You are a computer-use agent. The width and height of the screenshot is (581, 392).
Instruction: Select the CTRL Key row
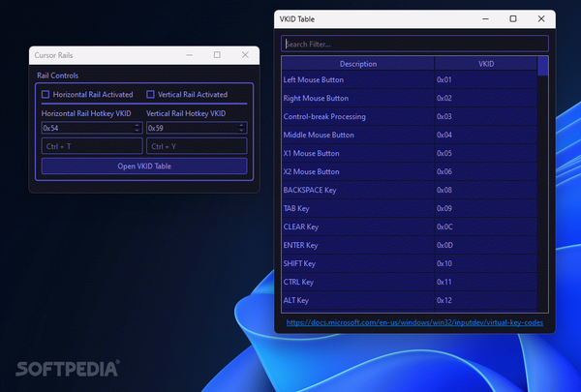coord(410,282)
